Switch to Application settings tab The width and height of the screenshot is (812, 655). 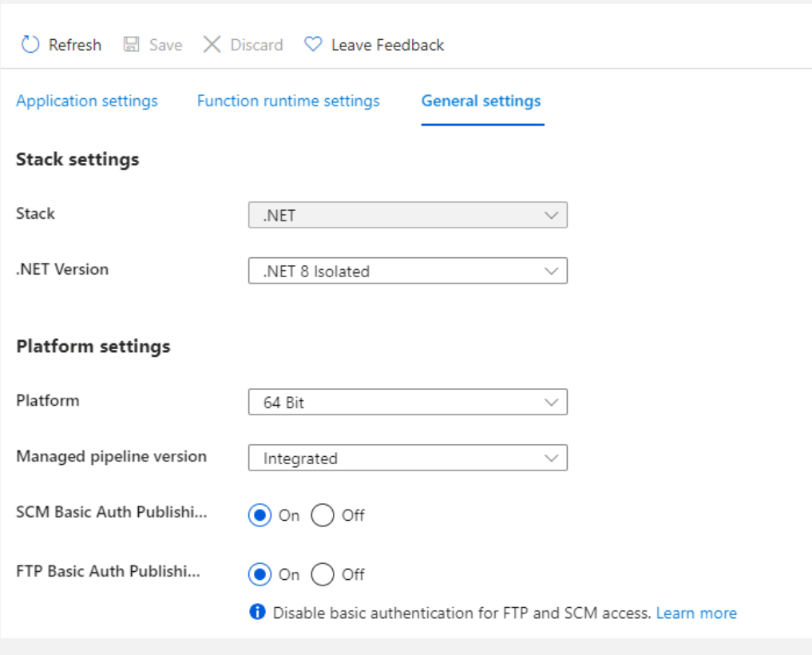click(87, 101)
